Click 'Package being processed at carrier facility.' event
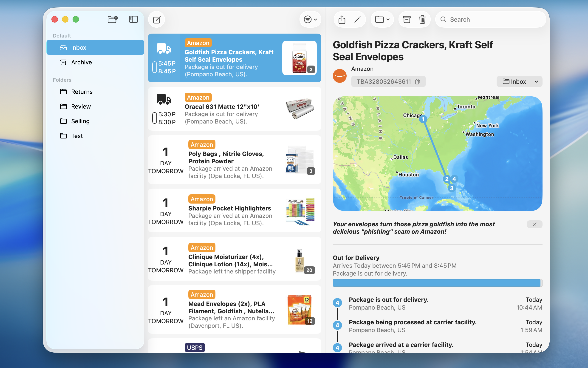This screenshot has width=588, height=368. pos(413,322)
